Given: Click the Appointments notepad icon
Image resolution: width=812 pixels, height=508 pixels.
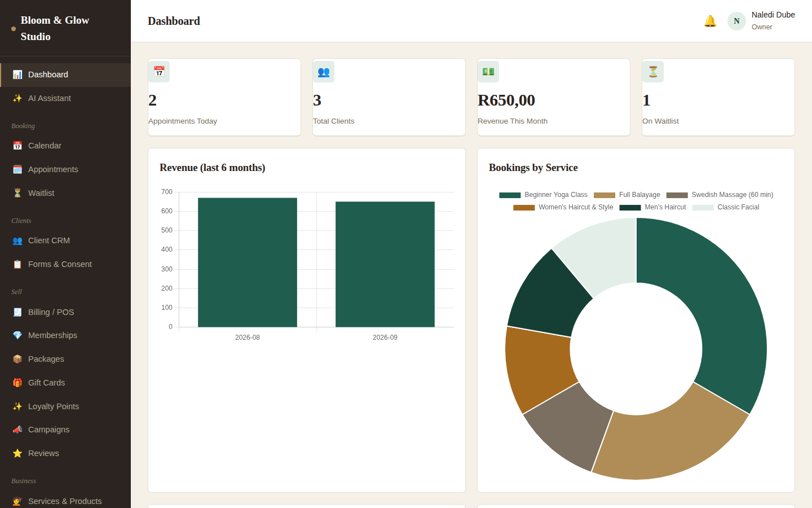Looking at the screenshot, I should 17,169.
